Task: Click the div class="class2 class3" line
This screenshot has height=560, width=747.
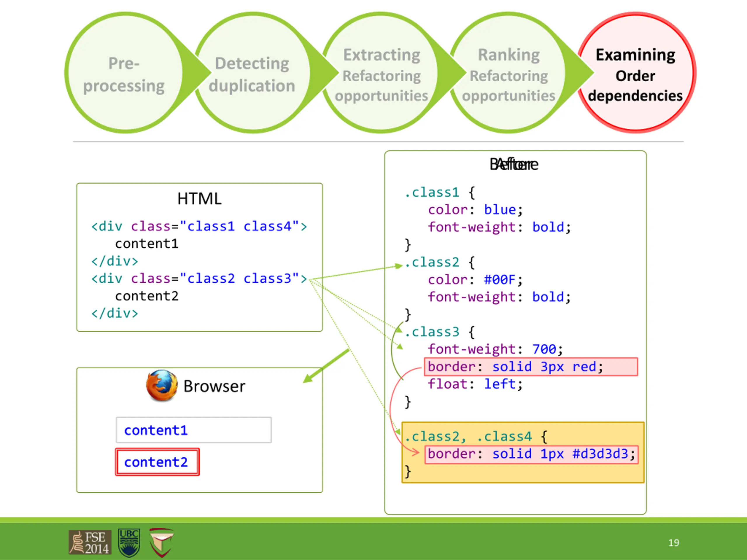Action: (x=199, y=279)
